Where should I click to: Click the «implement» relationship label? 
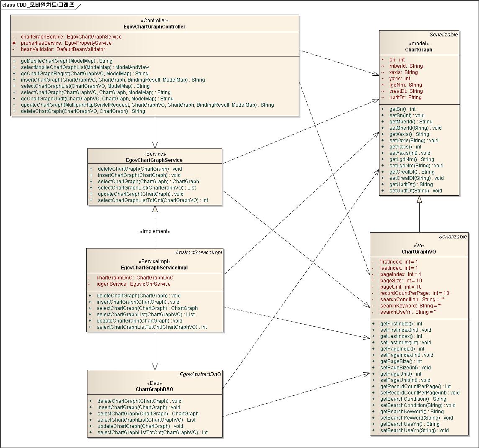(x=155, y=231)
